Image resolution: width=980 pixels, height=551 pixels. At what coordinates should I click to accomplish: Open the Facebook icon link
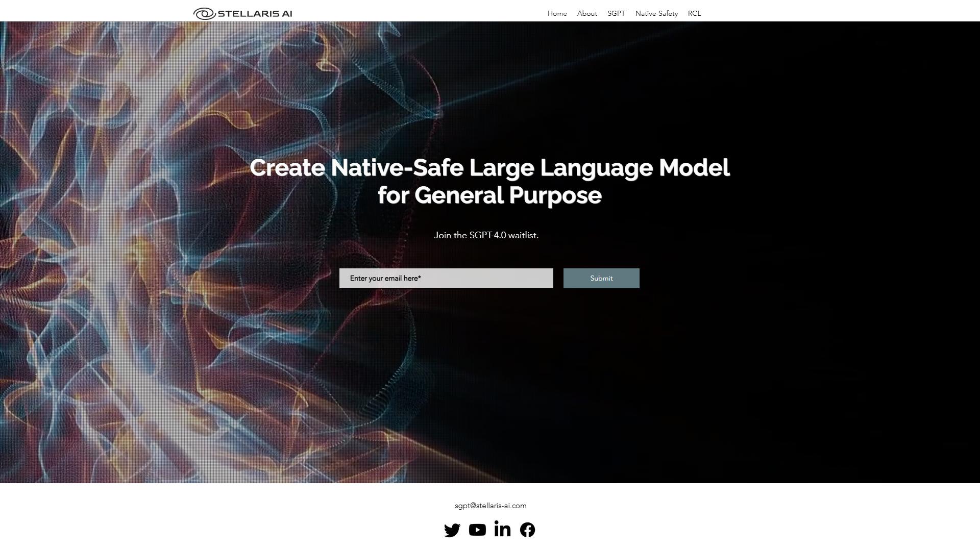tap(527, 530)
